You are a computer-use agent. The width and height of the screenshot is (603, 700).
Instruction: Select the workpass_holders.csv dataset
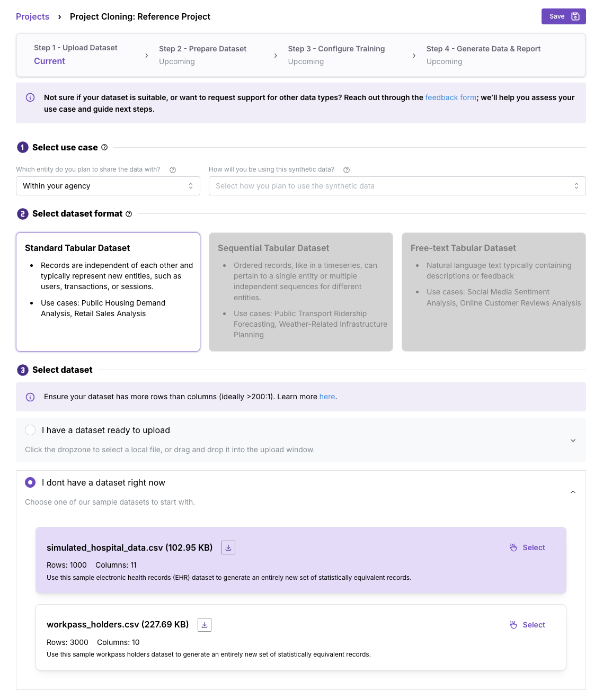pos(527,625)
